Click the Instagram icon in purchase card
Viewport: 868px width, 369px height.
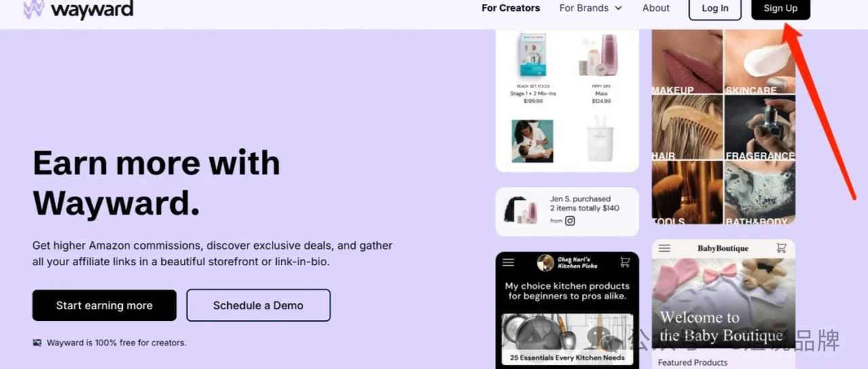point(570,220)
